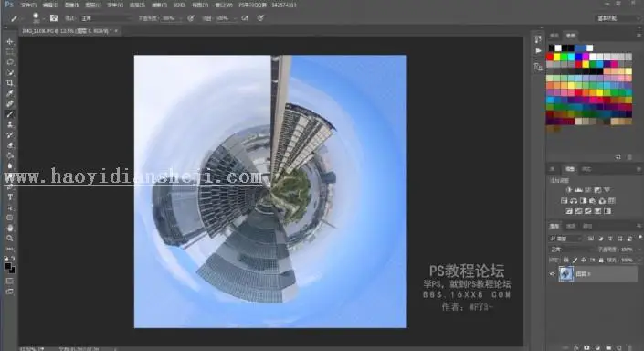644x351 pixels.
Task: Select the Lasso tool
Action: (10, 62)
